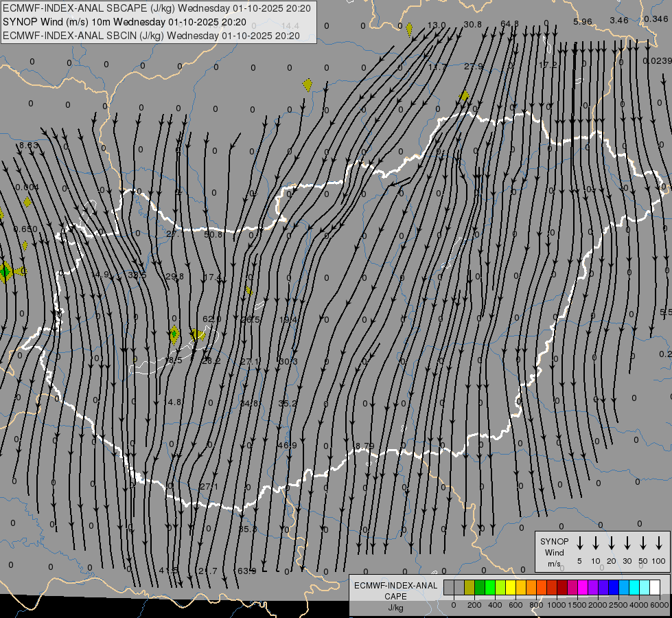Click the 100 m/s wind arrow in legend
The width and height of the screenshot is (672, 618).
click(x=659, y=543)
